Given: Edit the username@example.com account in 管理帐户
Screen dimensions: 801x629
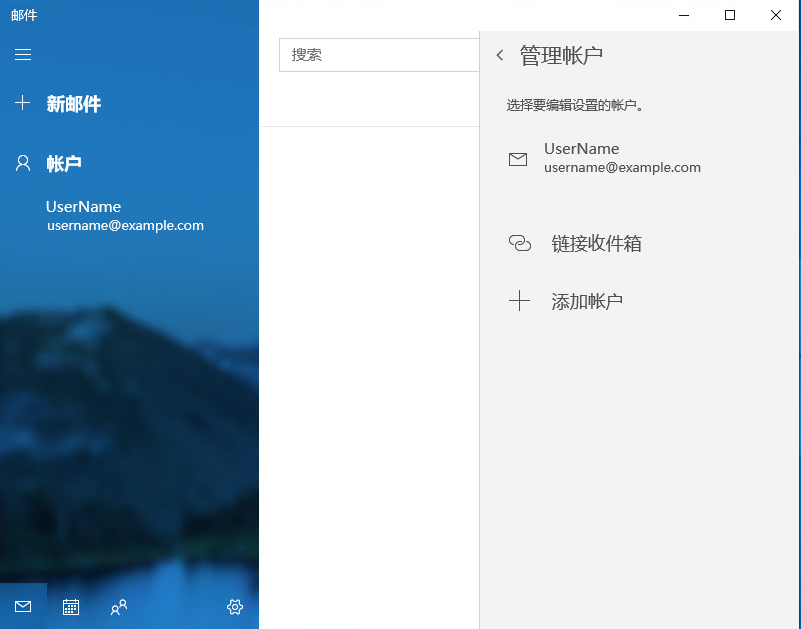Looking at the screenshot, I should coord(622,159).
